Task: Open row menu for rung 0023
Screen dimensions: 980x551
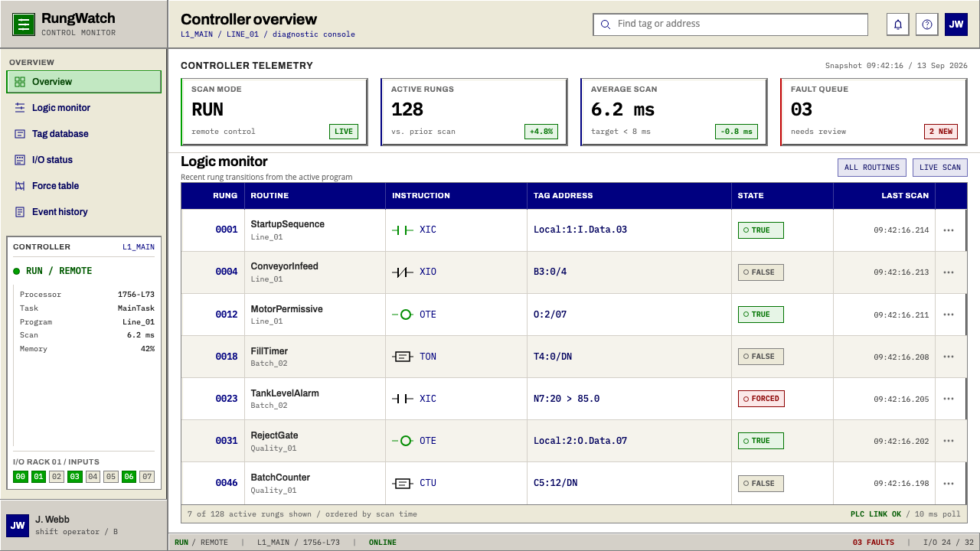Action: (x=949, y=399)
